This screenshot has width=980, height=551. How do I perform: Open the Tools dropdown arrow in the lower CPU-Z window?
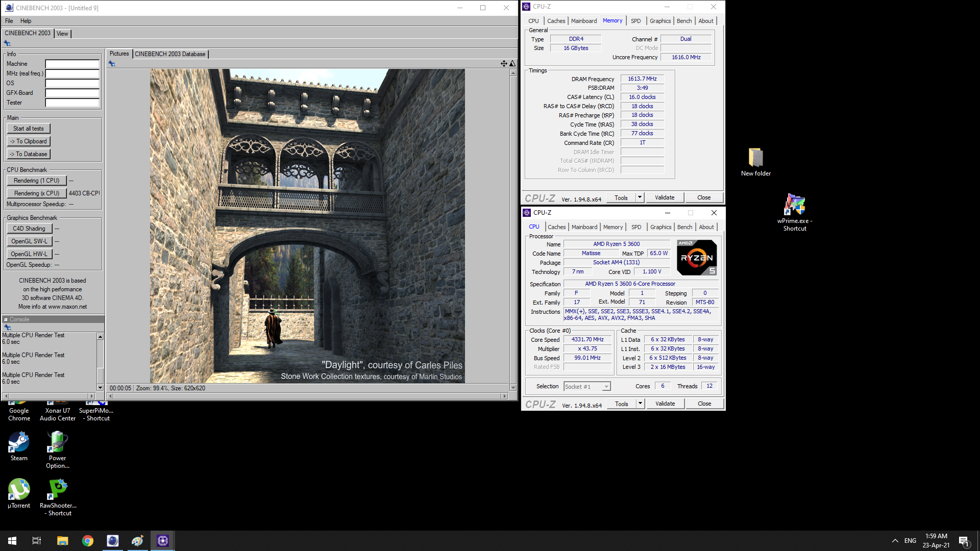(x=640, y=404)
